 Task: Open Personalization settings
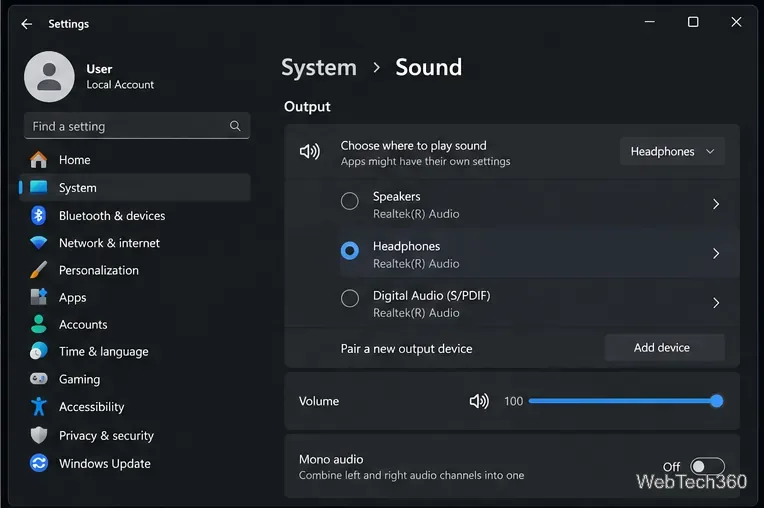coord(135,270)
